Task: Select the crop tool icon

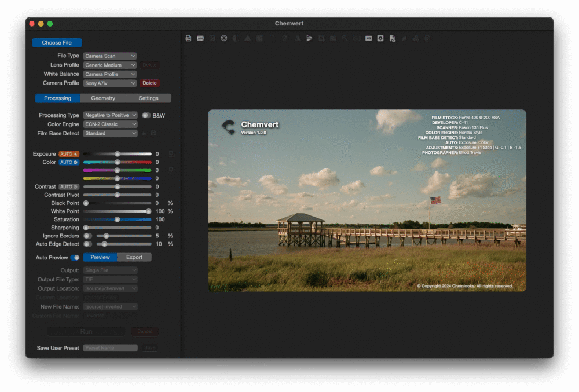Action: click(x=321, y=38)
